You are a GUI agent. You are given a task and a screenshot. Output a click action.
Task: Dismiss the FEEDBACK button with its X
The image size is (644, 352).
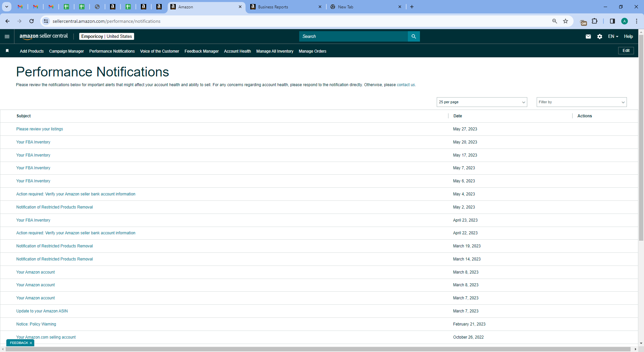click(31, 343)
